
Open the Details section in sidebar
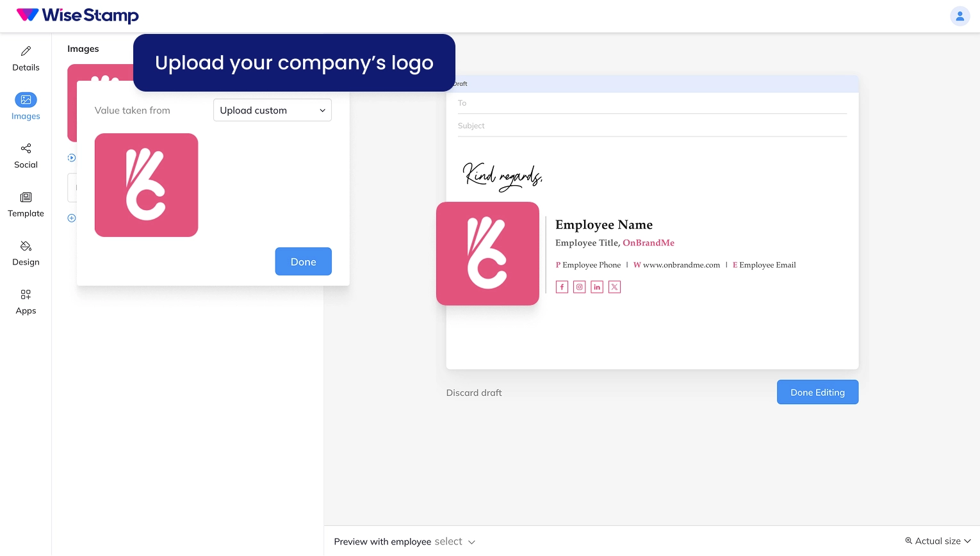coord(26,58)
